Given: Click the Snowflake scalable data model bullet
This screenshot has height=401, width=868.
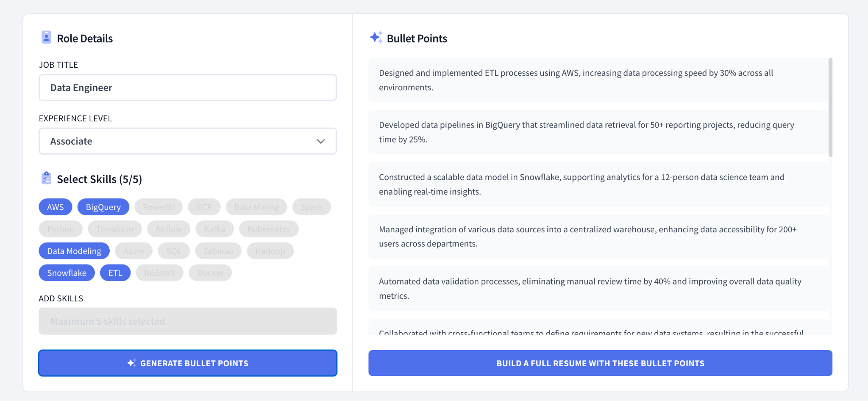Looking at the screenshot, I should (x=598, y=184).
